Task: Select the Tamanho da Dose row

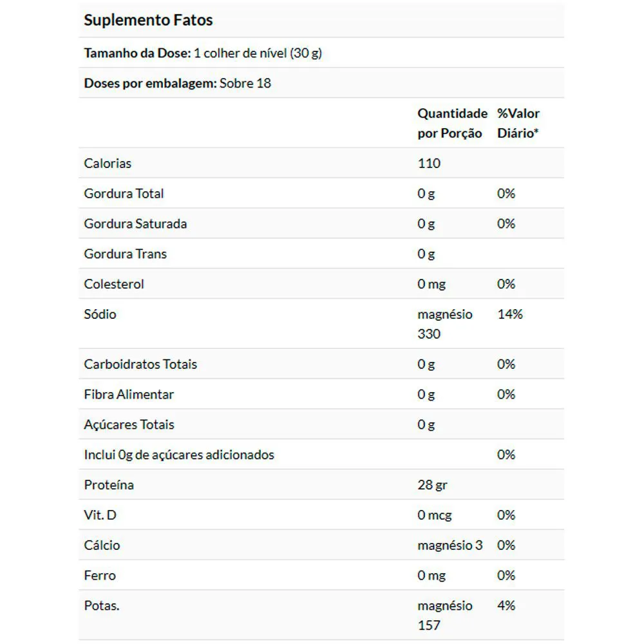Action: tap(321, 53)
